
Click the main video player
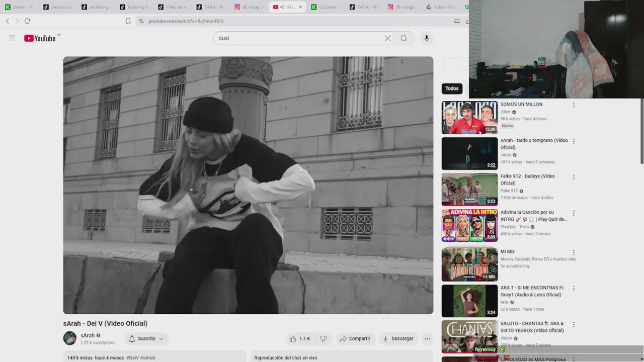[x=248, y=185]
